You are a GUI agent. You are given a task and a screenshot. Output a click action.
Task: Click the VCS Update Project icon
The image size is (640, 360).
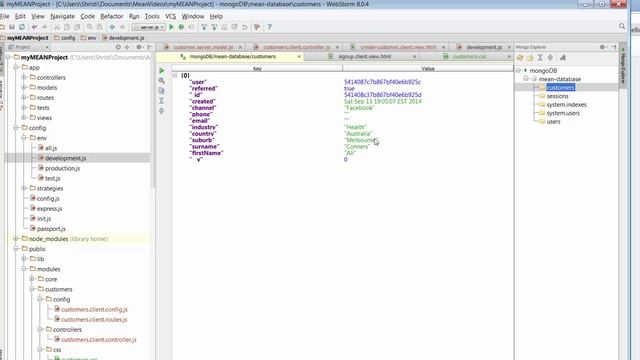pos(204,27)
